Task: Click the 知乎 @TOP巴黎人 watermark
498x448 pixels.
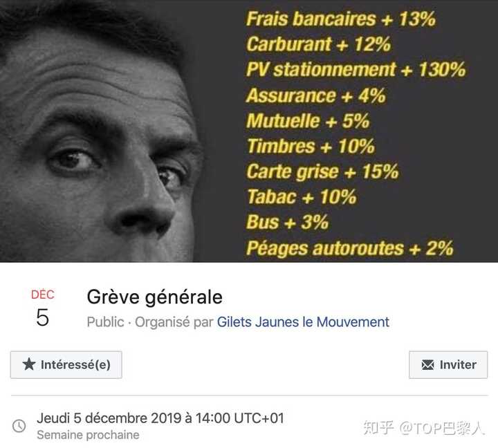Action: pyautogui.click(x=424, y=427)
